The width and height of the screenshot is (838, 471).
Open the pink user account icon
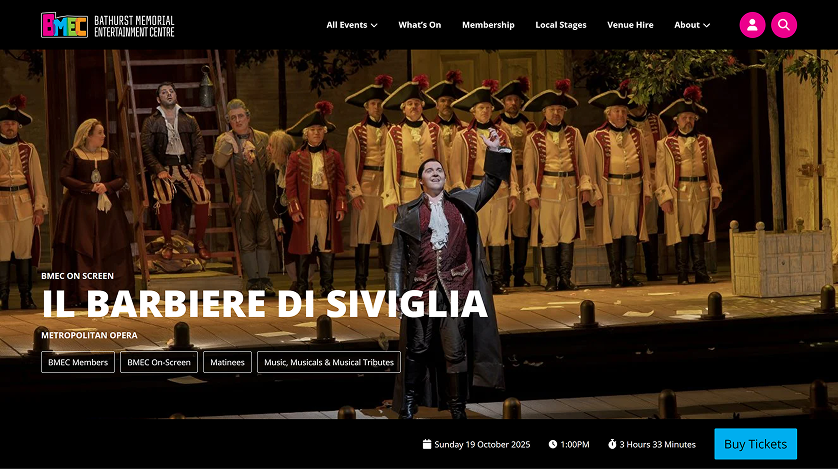point(752,25)
